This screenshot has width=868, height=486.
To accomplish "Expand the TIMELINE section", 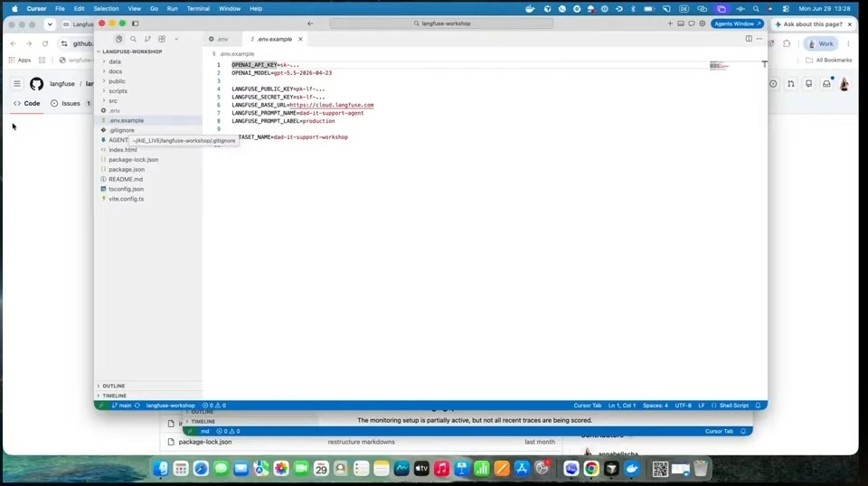I will pyautogui.click(x=114, y=396).
